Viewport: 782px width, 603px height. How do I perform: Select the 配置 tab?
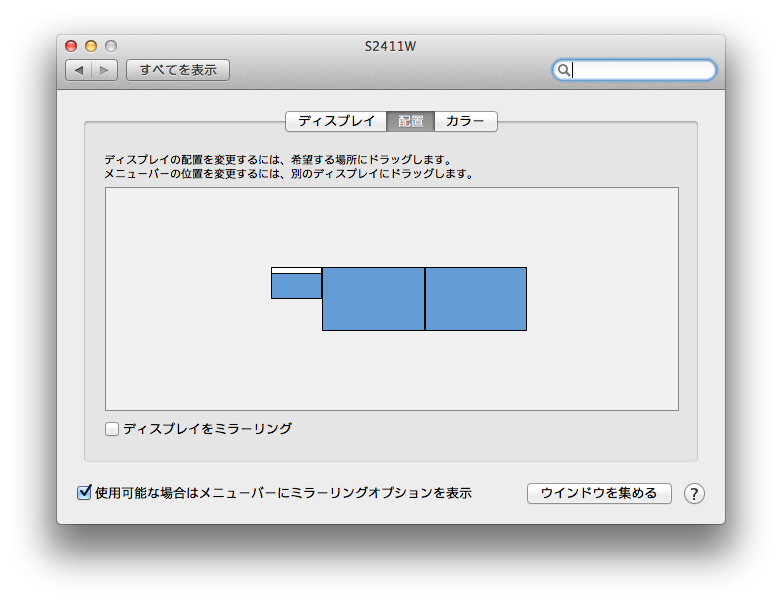point(410,121)
